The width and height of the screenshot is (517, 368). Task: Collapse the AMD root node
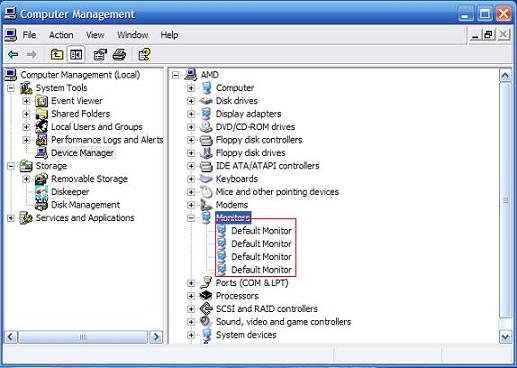click(175, 75)
